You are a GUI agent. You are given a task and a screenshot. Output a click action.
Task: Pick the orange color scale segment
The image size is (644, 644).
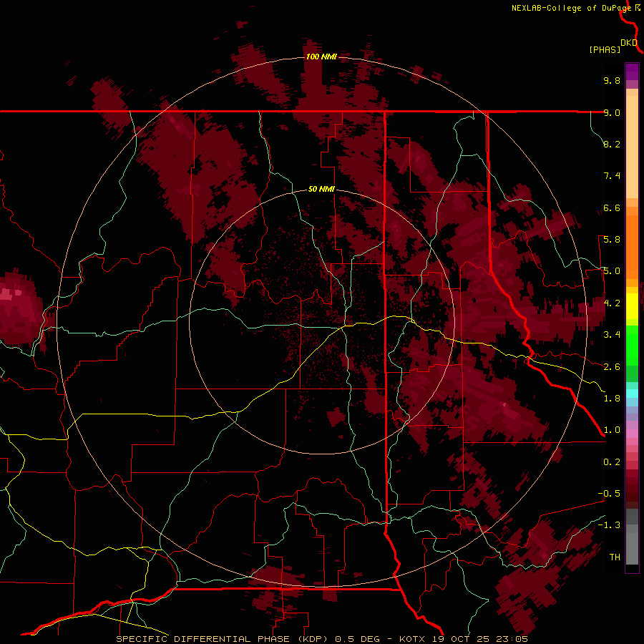[632, 248]
